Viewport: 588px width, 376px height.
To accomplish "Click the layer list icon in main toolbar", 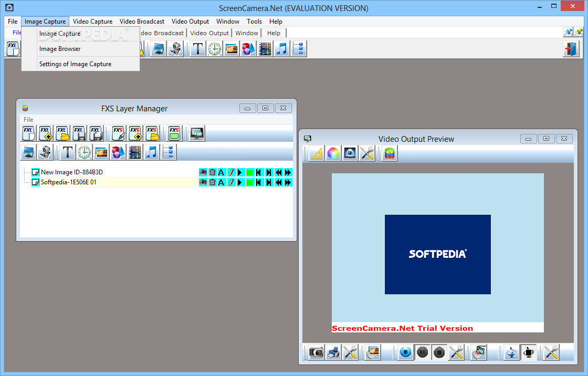I will pos(299,49).
